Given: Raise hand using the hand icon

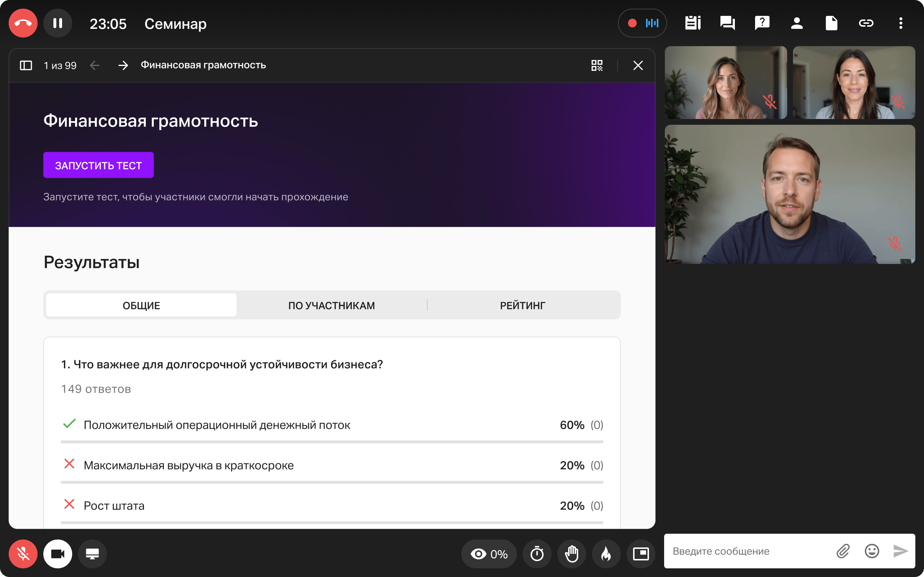Looking at the screenshot, I should [572, 554].
